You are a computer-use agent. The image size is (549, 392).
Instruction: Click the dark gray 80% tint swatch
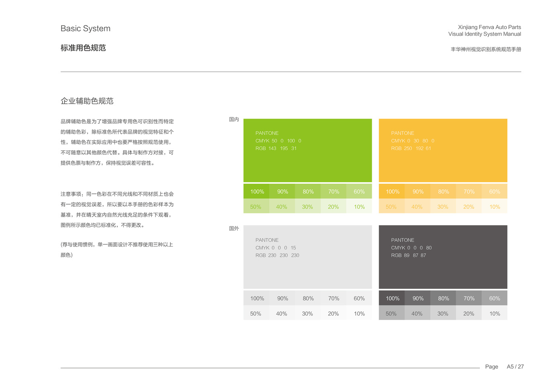click(443, 298)
